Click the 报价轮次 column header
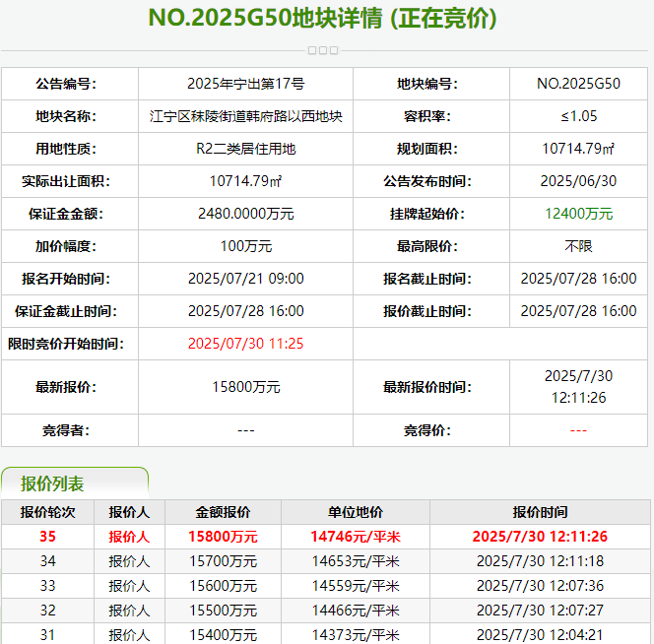The width and height of the screenshot is (654, 644). tap(47, 512)
